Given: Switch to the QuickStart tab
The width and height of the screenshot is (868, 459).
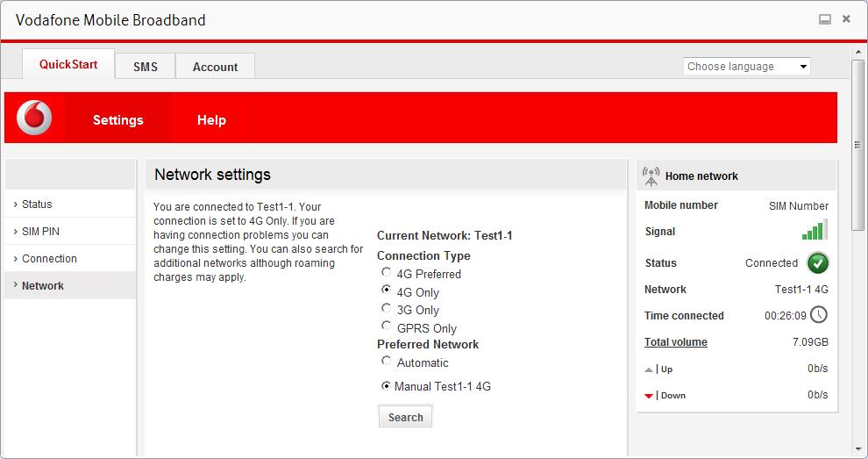Looking at the screenshot, I should [68, 64].
